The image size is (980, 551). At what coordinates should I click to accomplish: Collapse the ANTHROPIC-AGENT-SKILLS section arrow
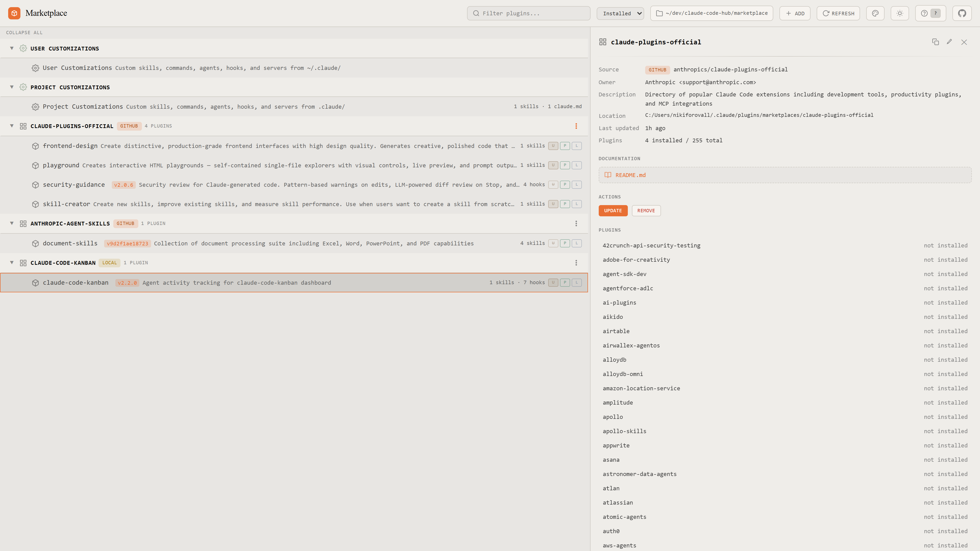point(12,223)
